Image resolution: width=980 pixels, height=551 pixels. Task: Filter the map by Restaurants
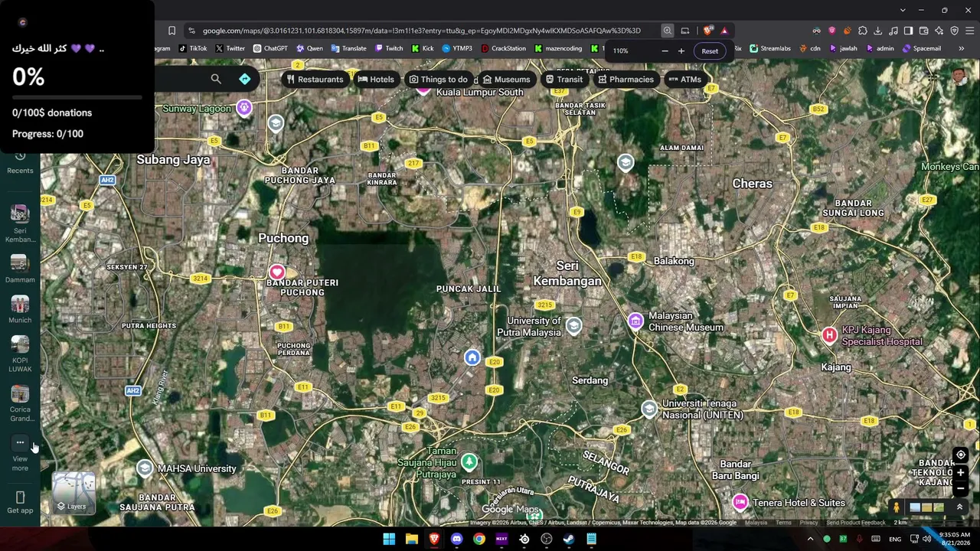click(x=315, y=79)
